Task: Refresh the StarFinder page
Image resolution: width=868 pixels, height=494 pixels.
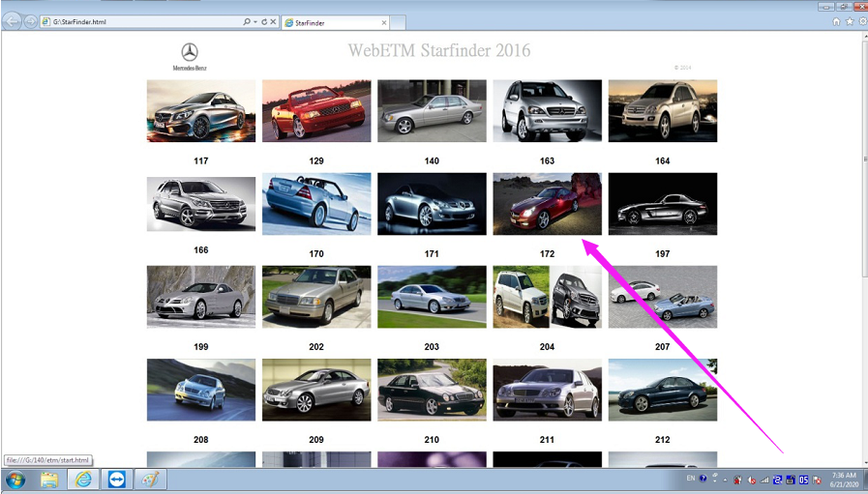Action: pos(264,21)
